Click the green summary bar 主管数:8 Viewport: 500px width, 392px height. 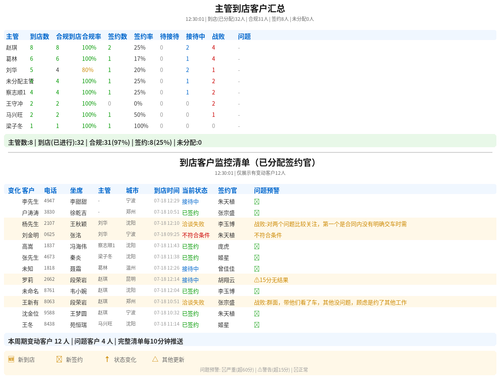coord(250,142)
